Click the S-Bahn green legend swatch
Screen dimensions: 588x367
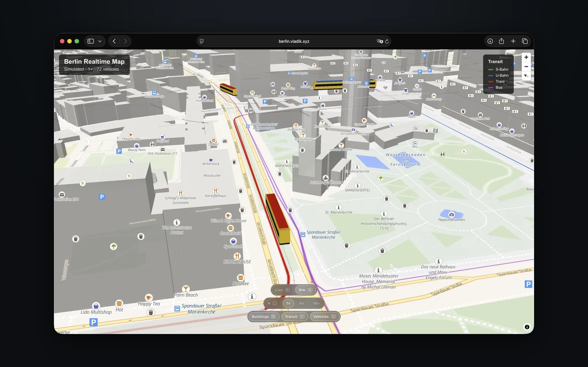pyautogui.click(x=490, y=70)
